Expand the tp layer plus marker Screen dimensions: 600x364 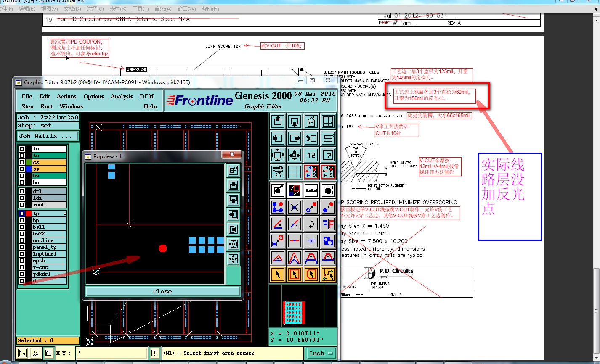pos(65,214)
